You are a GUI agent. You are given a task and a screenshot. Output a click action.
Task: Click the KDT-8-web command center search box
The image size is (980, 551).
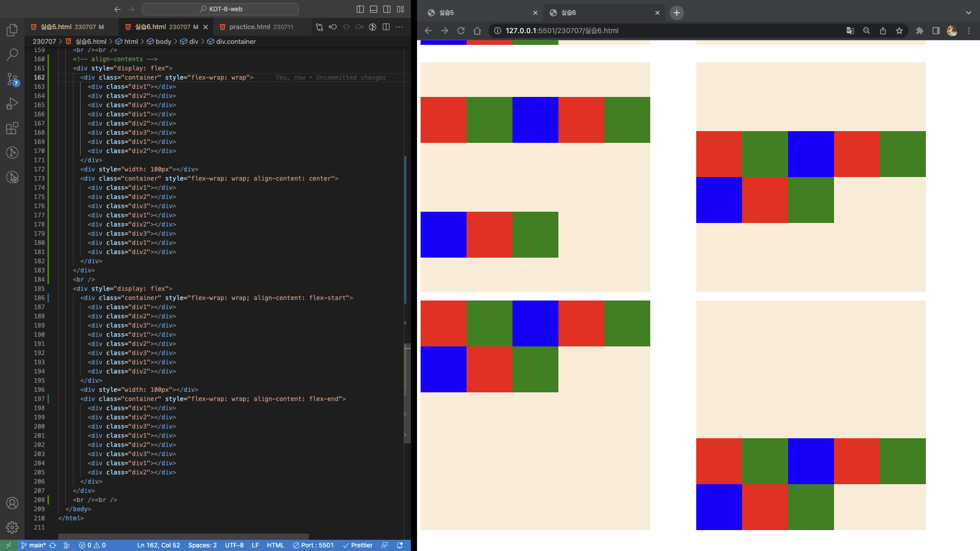[220, 9]
